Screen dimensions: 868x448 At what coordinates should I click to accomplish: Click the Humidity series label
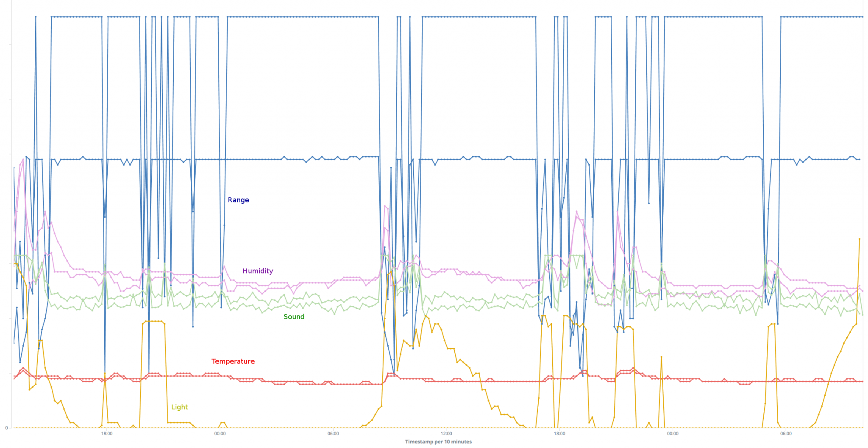tap(258, 271)
